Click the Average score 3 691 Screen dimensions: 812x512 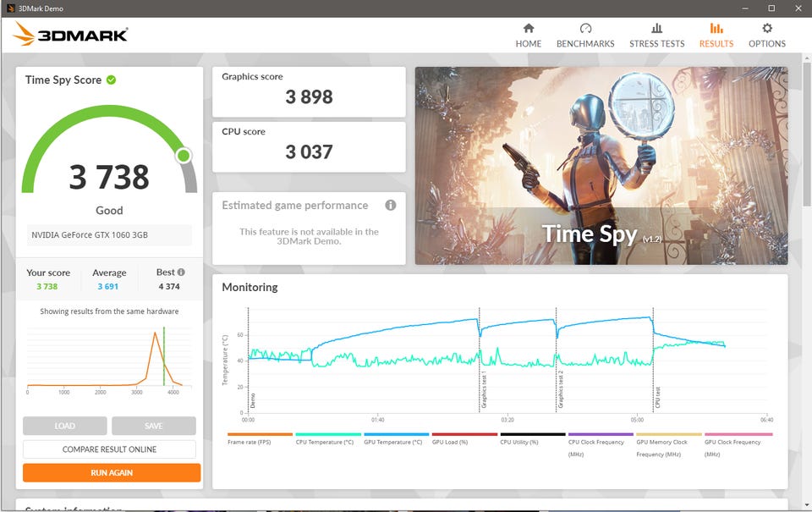tap(108, 287)
